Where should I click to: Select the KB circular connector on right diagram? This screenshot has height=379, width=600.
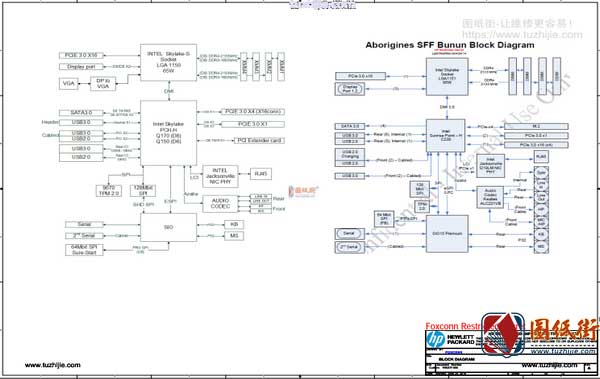tap(541, 234)
